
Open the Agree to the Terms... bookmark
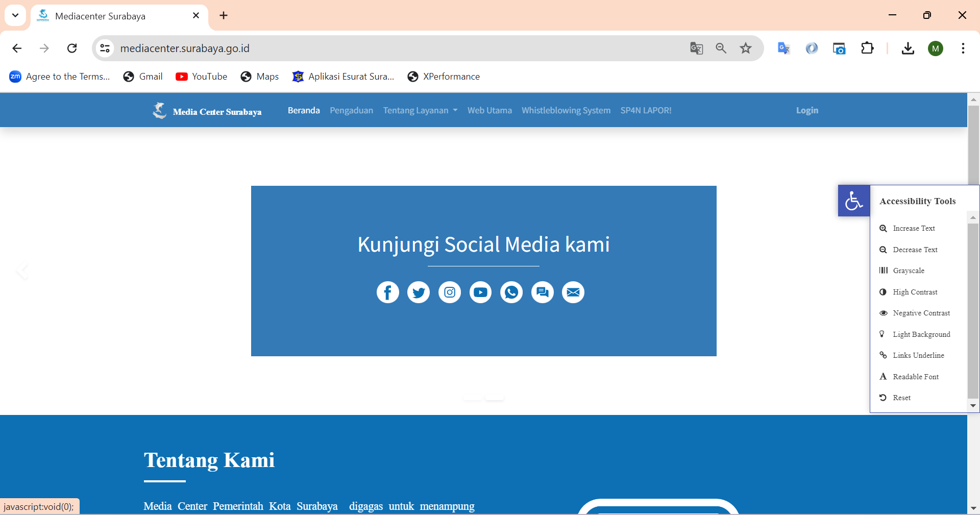pyautogui.click(x=60, y=77)
